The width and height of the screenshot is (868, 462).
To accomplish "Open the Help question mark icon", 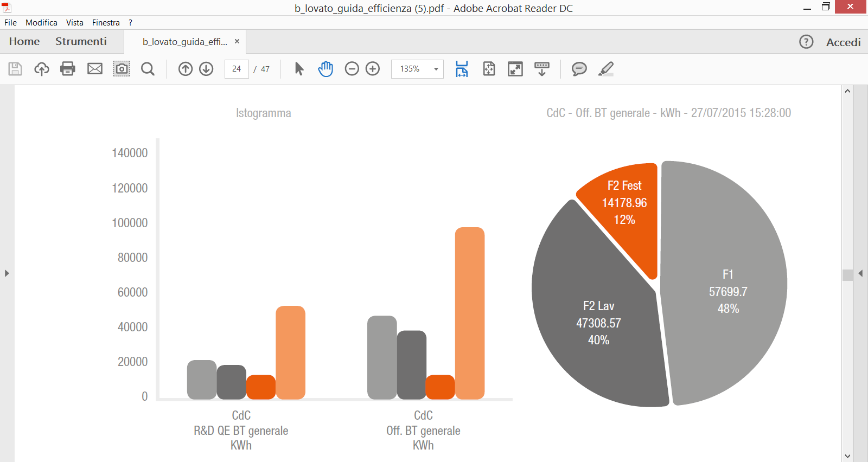I will click(x=806, y=42).
